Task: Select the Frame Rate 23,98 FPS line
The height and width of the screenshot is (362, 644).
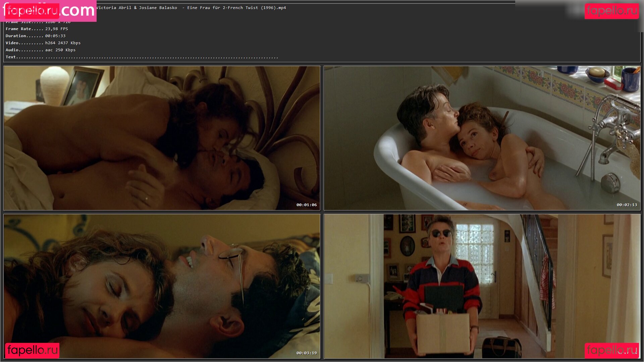Action: tap(37, 29)
